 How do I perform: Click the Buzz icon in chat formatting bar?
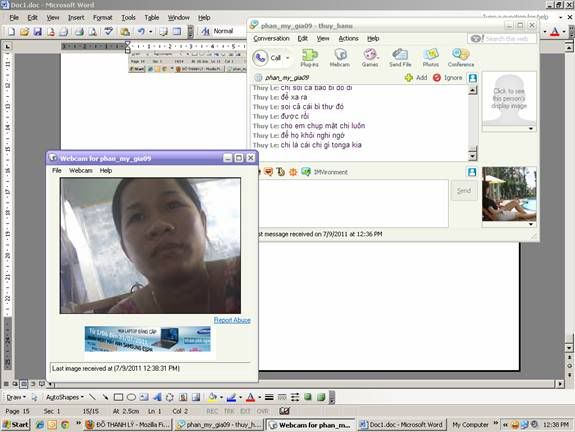pos(293,172)
